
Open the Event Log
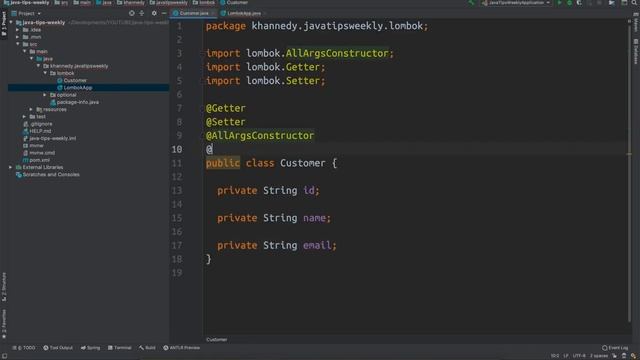coord(615,348)
